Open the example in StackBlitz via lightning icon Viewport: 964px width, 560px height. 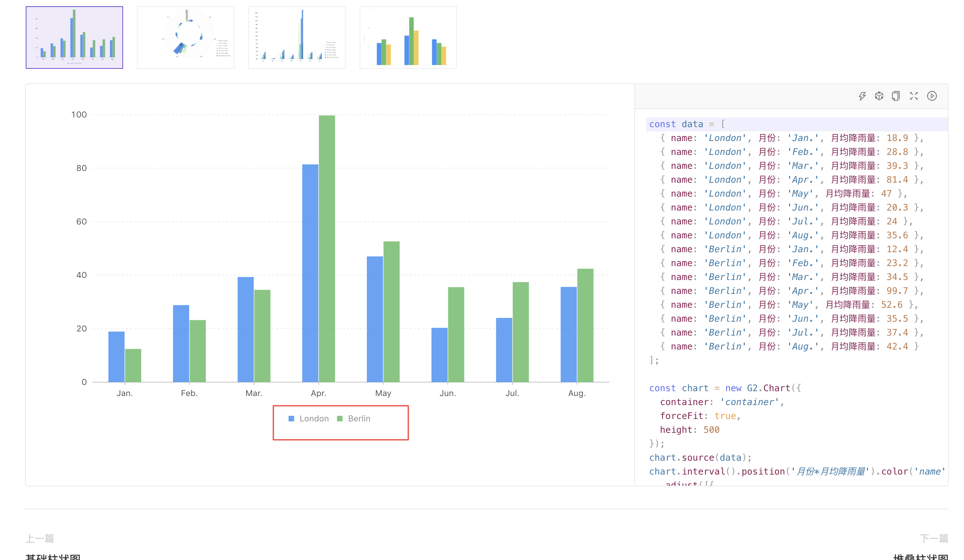[x=862, y=96]
